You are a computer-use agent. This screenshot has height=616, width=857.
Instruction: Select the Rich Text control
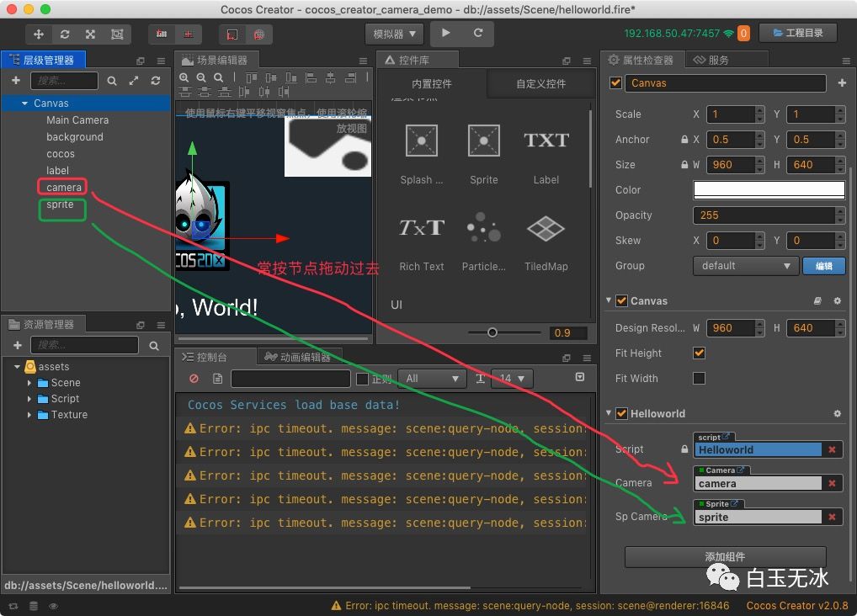point(422,228)
